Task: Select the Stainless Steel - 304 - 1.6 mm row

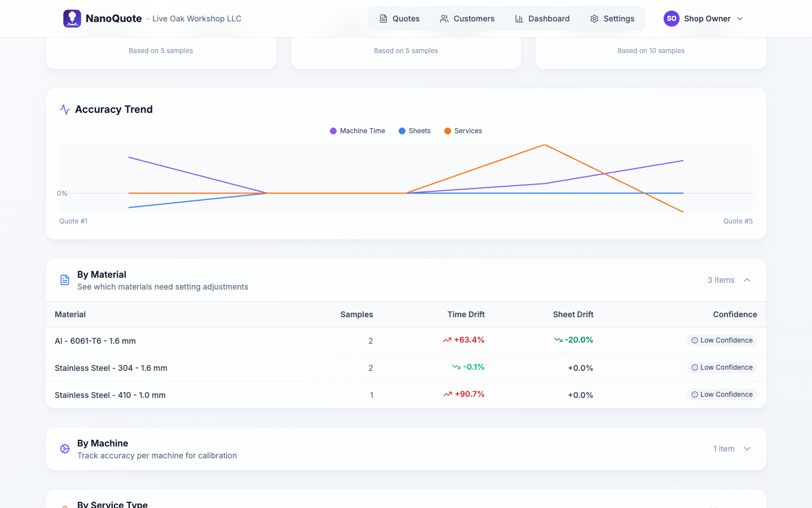Action: [x=111, y=368]
